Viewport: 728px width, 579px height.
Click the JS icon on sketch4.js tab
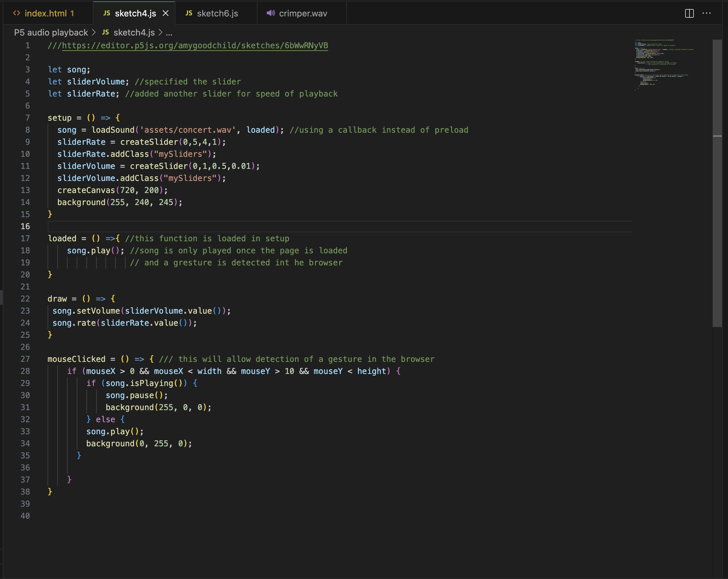tap(106, 13)
